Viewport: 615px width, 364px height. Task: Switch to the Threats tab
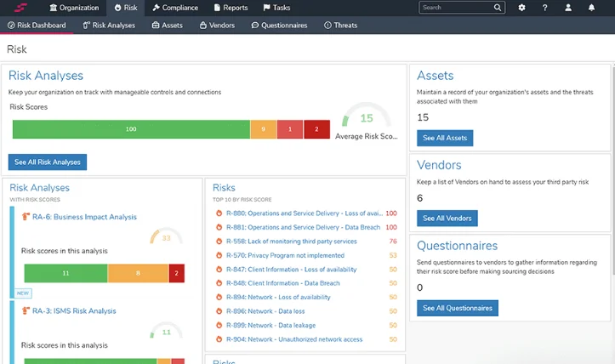tap(340, 26)
